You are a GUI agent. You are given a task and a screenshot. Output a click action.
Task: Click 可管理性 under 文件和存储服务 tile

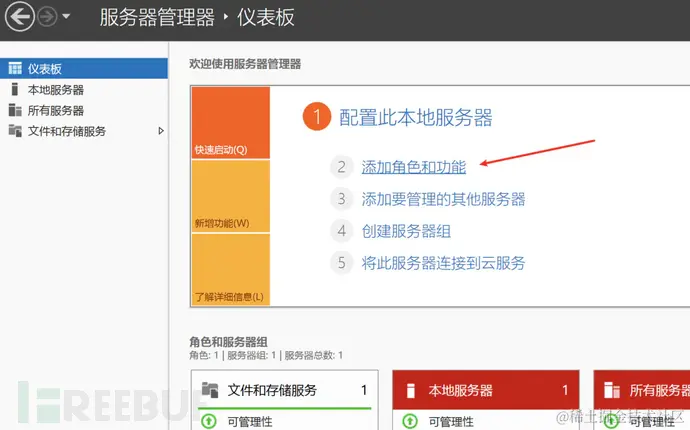[250, 422]
